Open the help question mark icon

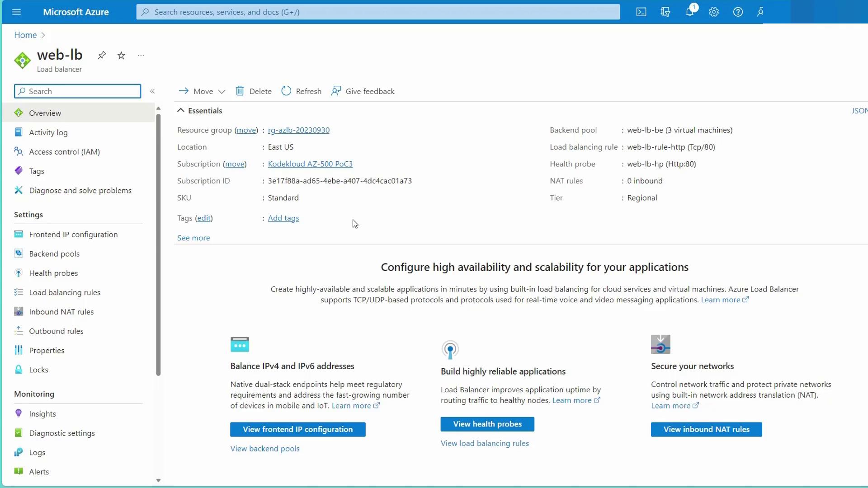tap(738, 12)
